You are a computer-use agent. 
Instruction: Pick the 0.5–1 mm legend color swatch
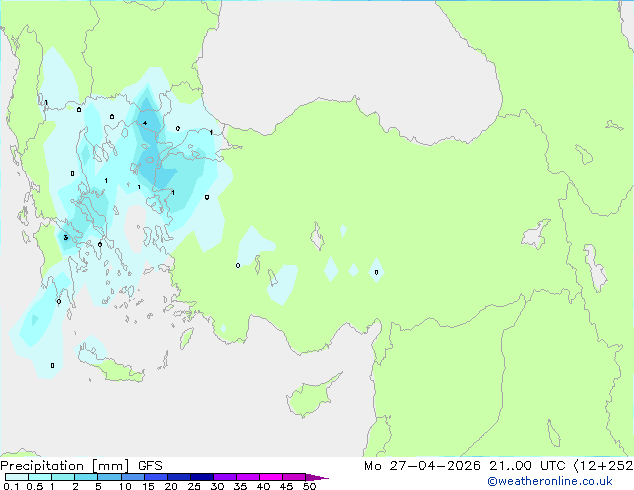click(40, 477)
